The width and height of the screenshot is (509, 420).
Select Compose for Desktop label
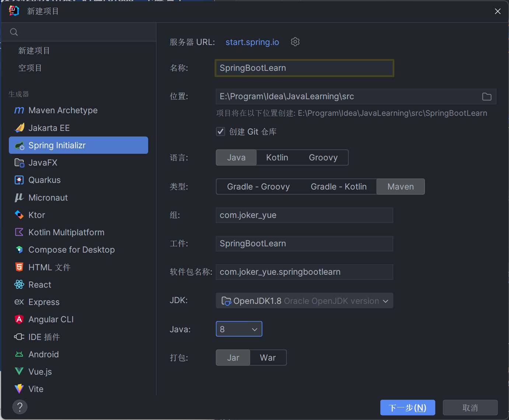click(72, 250)
